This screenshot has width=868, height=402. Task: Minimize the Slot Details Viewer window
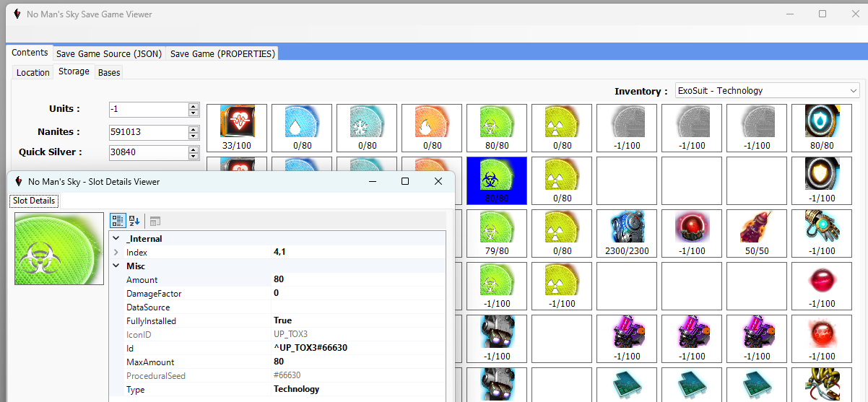pos(373,181)
